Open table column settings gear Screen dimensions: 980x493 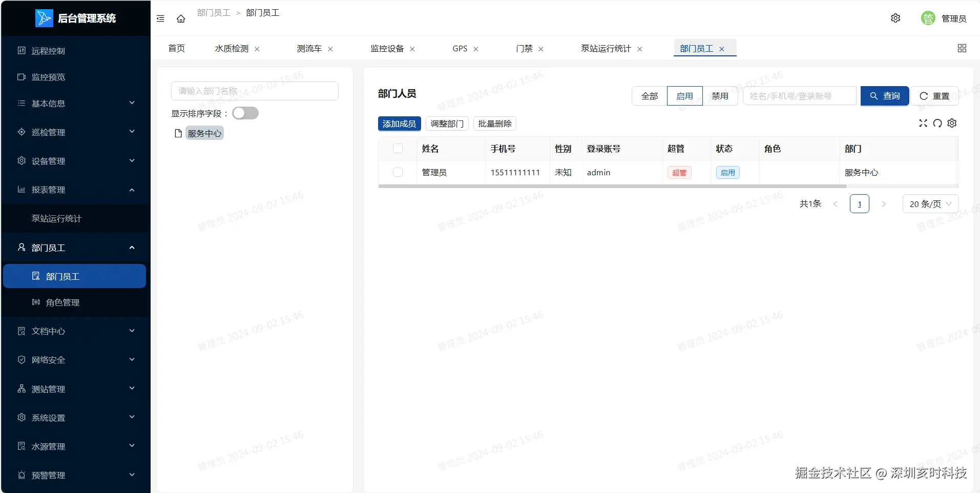pos(952,123)
